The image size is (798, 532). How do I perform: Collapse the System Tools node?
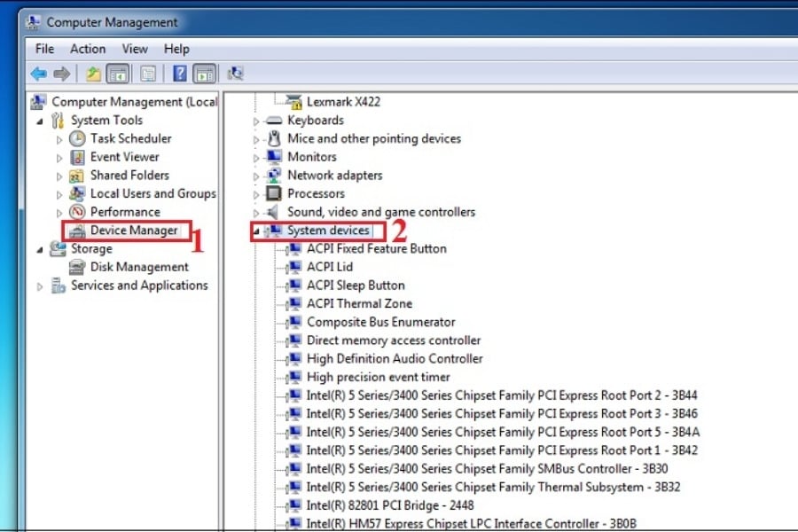tap(40, 121)
